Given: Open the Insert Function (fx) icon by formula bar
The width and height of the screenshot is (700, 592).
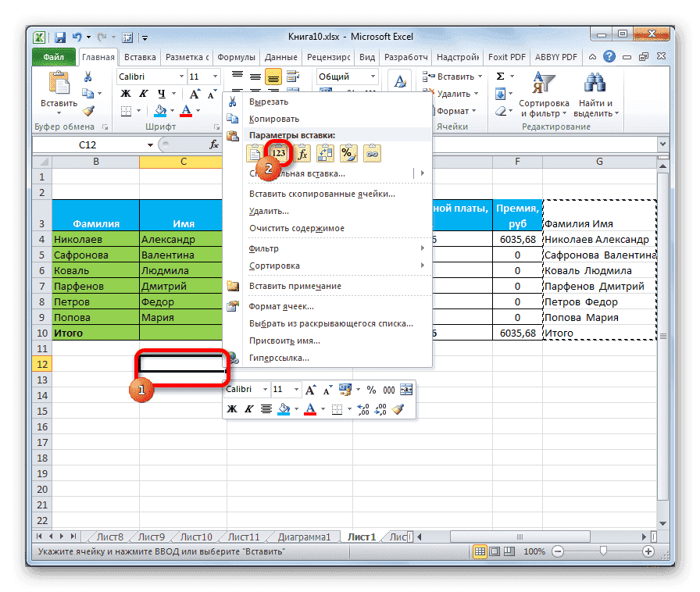Looking at the screenshot, I should pos(215,144).
